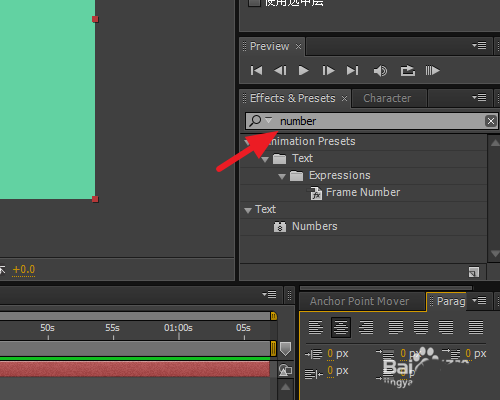Choose justify last line left
This screenshot has height=400, width=500.
tap(396, 327)
